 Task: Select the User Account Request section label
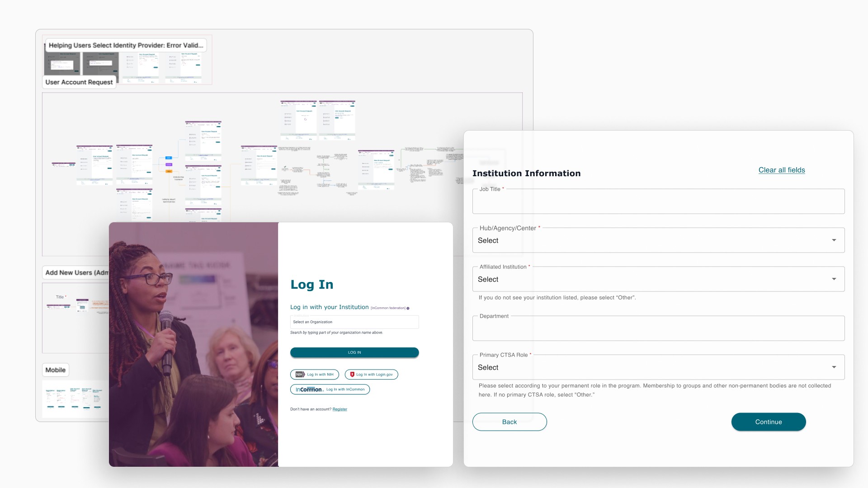[x=79, y=82]
